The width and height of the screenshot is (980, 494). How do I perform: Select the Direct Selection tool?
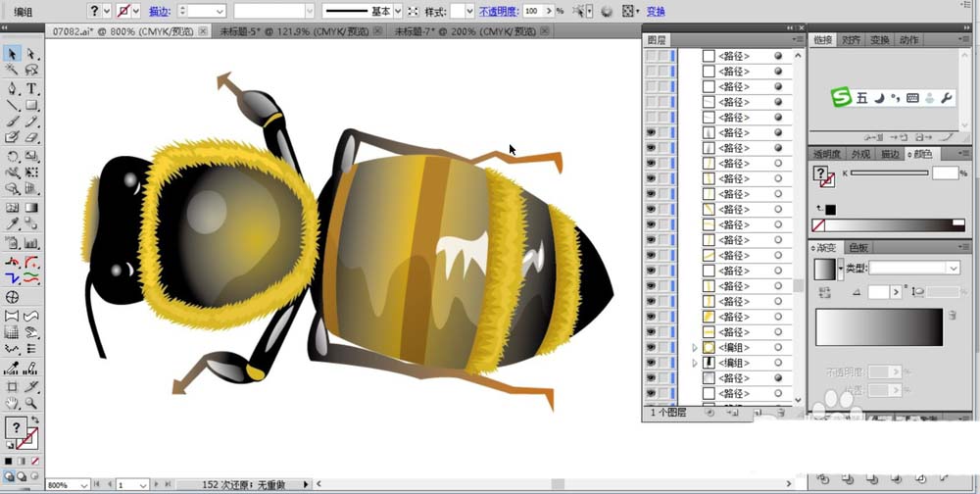click(x=31, y=54)
